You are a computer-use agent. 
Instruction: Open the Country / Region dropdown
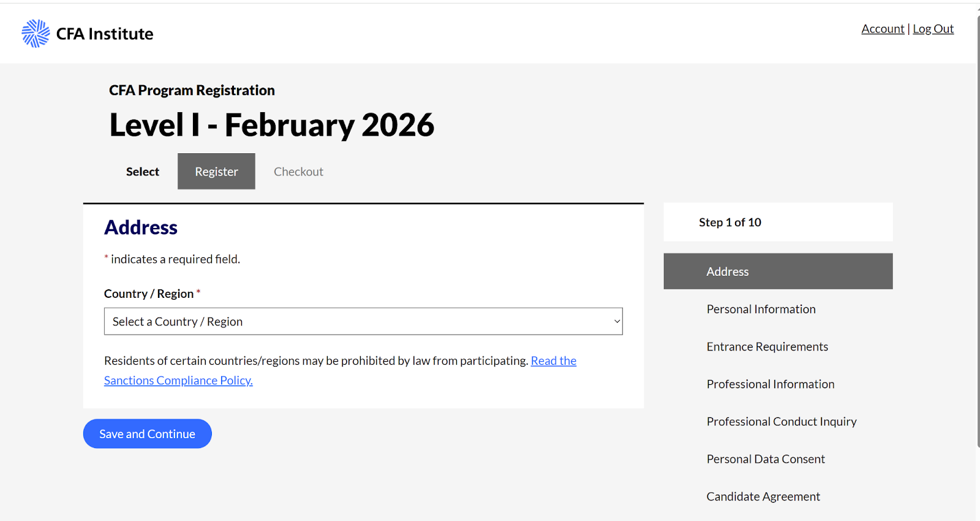tap(363, 321)
